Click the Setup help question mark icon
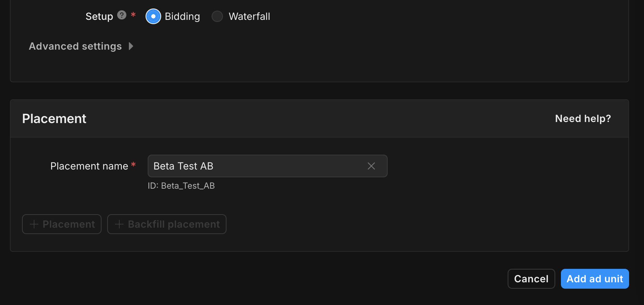The image size is (644, 305). (x=122, y=15)
